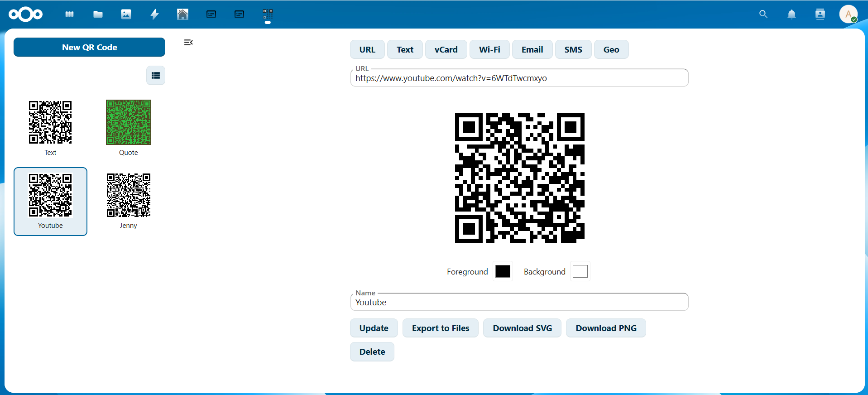Screen dimensions: 868x395
Task: Click the Delete button
Action: click(372, 352)
